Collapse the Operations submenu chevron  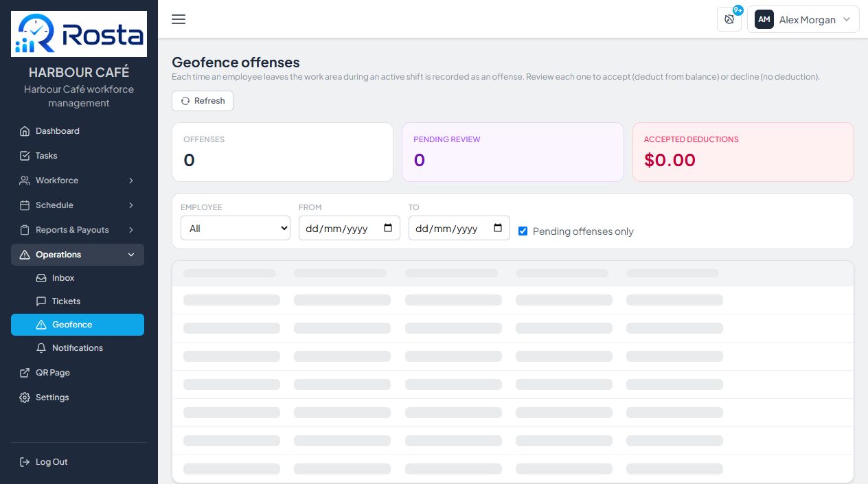[x=131, y=255]
